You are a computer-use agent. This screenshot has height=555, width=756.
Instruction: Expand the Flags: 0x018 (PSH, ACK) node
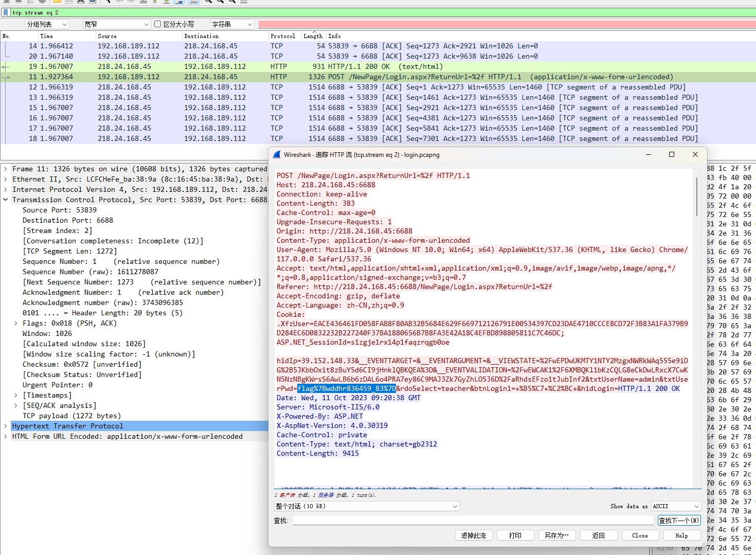16,323
